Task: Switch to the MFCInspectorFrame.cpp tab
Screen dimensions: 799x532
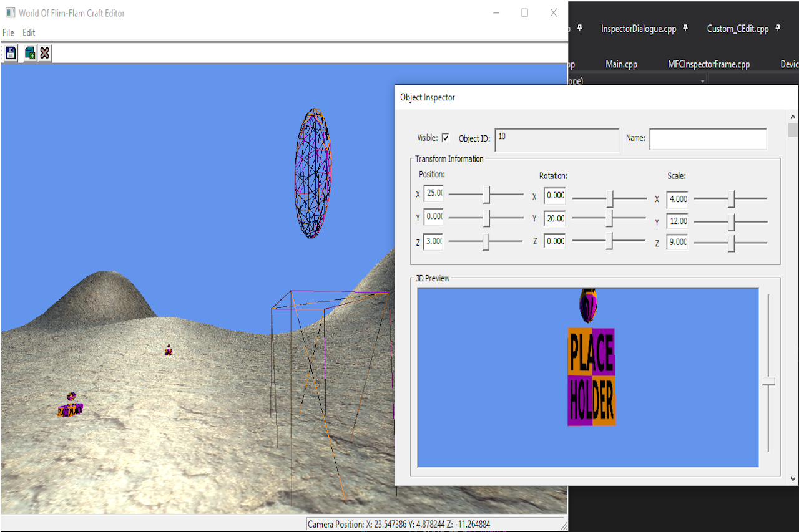Action: click(x=708, y=64)
